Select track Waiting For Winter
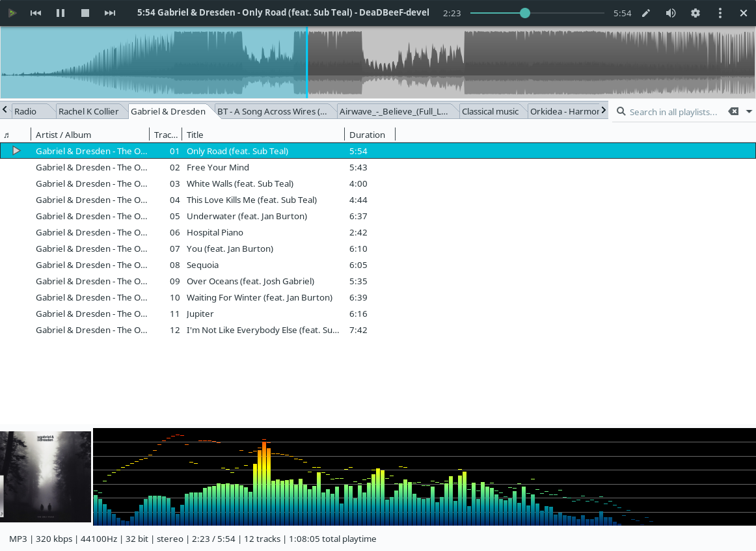This screenshot has height=551, width=756. coord(378,297)
